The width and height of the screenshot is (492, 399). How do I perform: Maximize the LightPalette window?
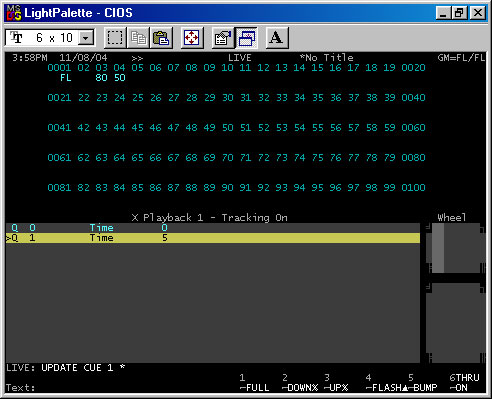click(459, 13)
